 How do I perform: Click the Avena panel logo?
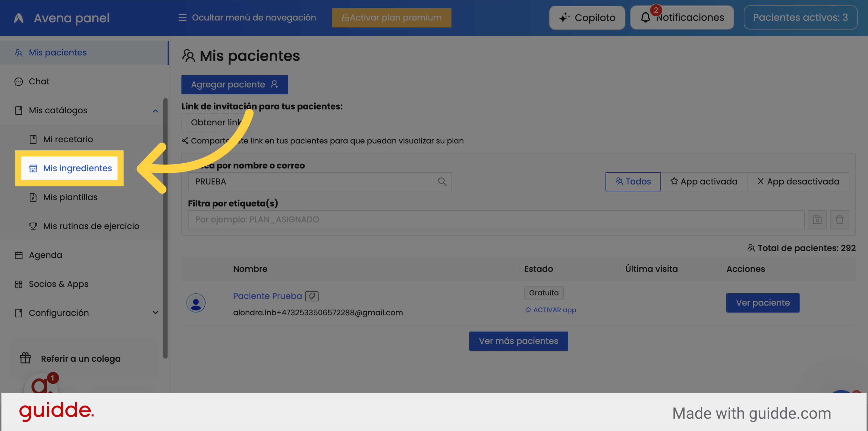(x=19, y=18)
